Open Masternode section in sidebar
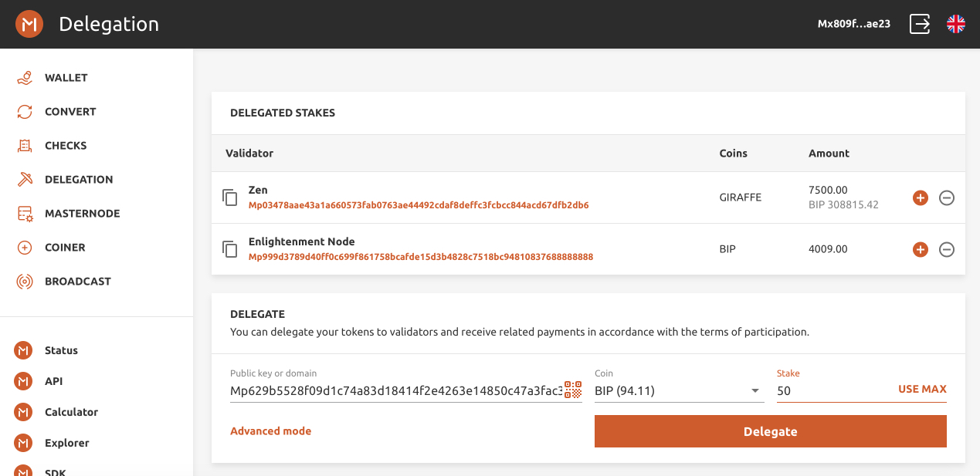The image size is (980, 476). click(82, 214)
